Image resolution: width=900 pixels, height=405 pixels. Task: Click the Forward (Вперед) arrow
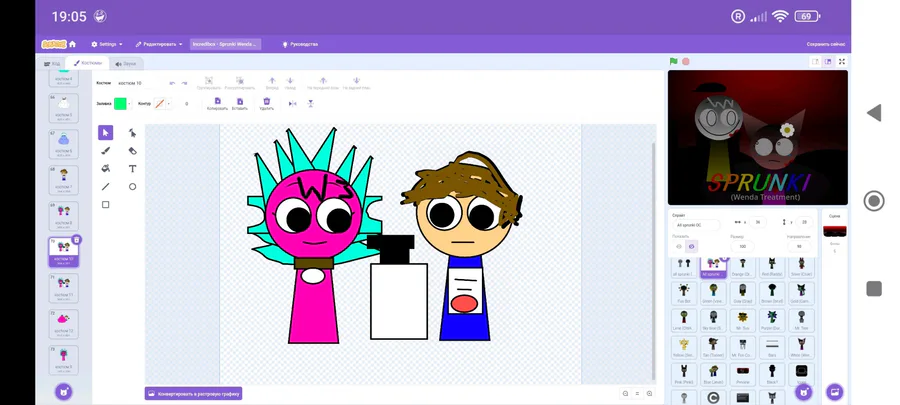272,81
